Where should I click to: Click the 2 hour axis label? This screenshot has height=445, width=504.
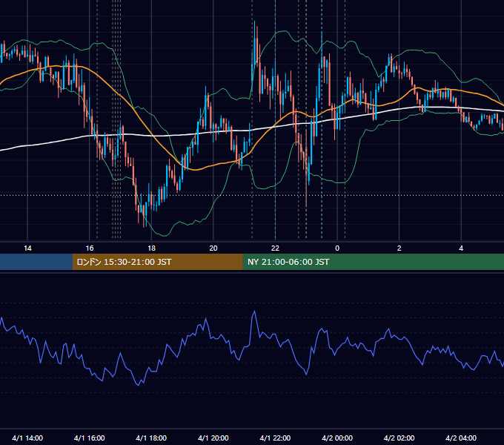coord(399,248)
